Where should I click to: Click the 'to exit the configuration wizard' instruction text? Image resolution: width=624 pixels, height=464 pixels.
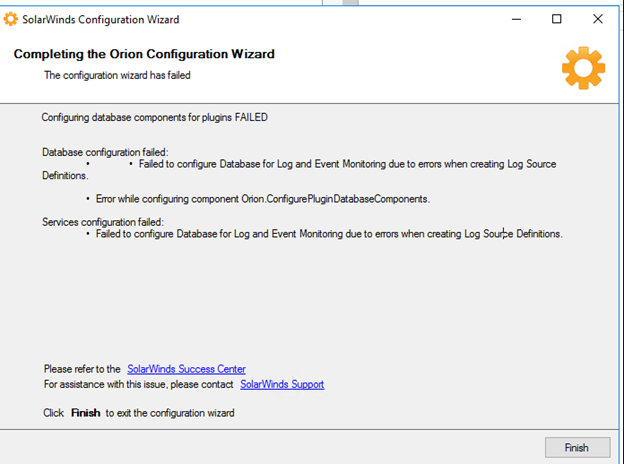170,413
